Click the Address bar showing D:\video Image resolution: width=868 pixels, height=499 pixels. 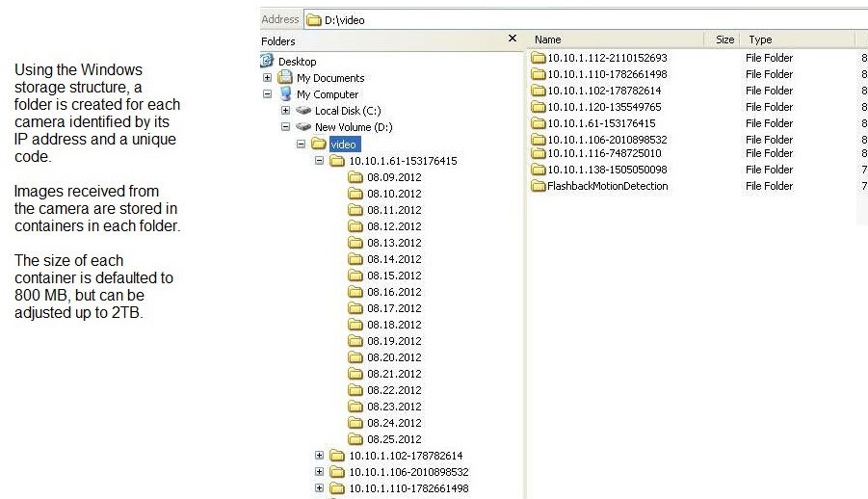click(586, 20)
